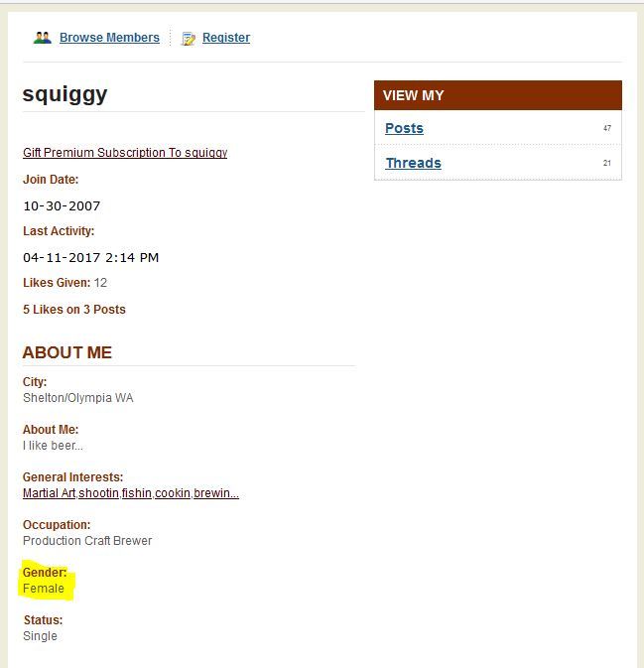
Task: Click the highlighted Female gender value
Action: pos(44,589)
